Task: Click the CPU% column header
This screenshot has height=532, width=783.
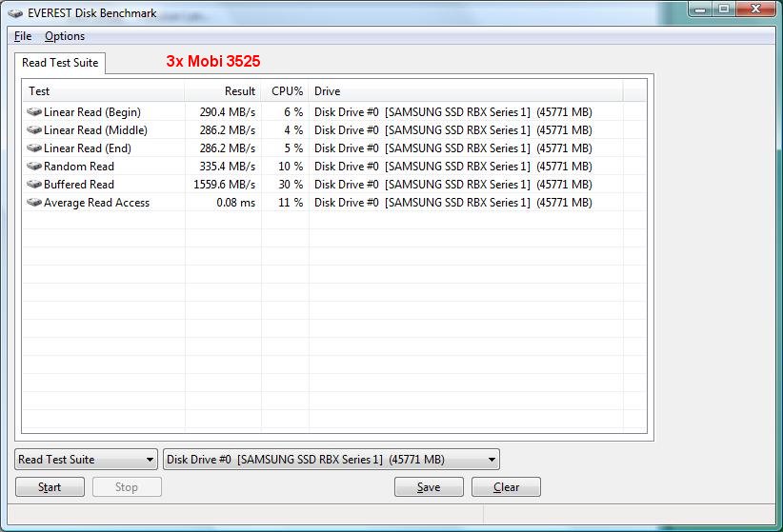Action: click(x=286, y=91)
